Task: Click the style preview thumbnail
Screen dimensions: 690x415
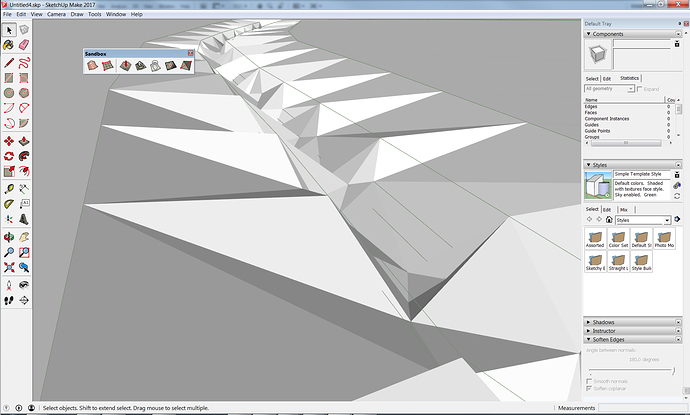Action: pos(598,185)
